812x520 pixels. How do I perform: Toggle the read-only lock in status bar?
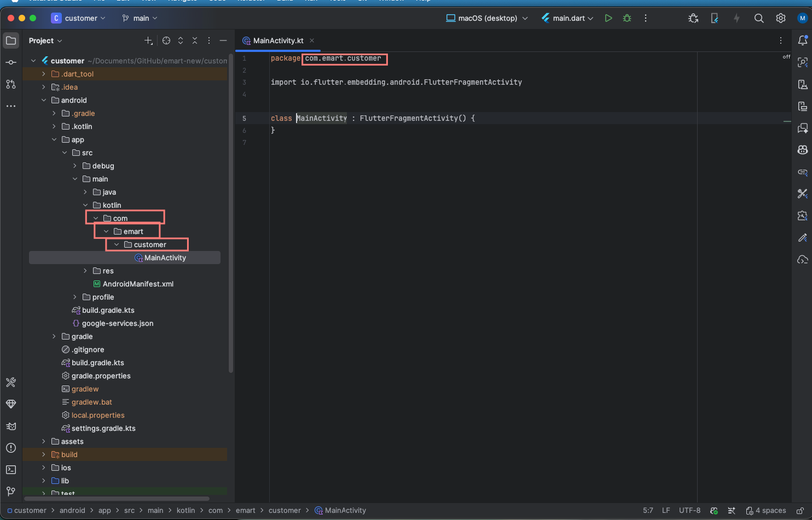coord(800,511)
